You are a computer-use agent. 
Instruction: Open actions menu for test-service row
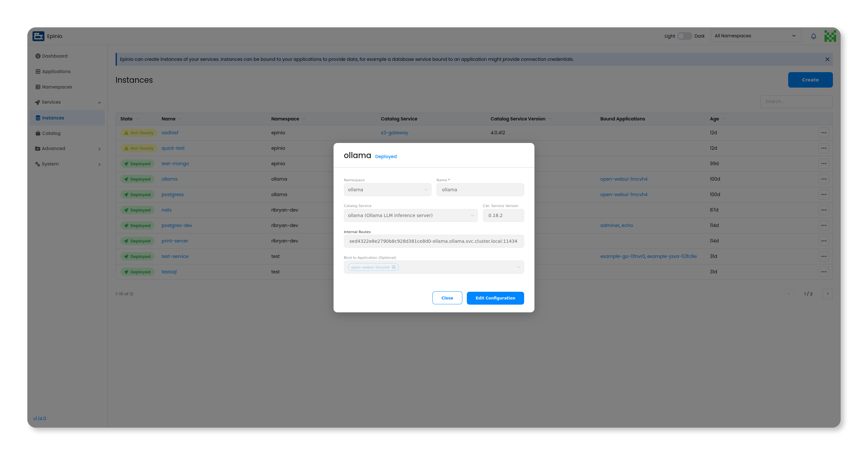(x=824, y=257)
